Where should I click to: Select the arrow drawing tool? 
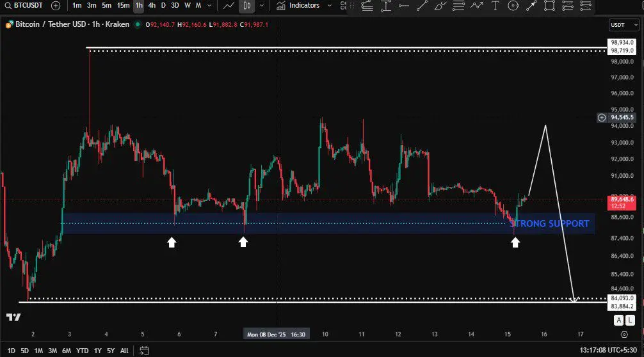[531, 6]
